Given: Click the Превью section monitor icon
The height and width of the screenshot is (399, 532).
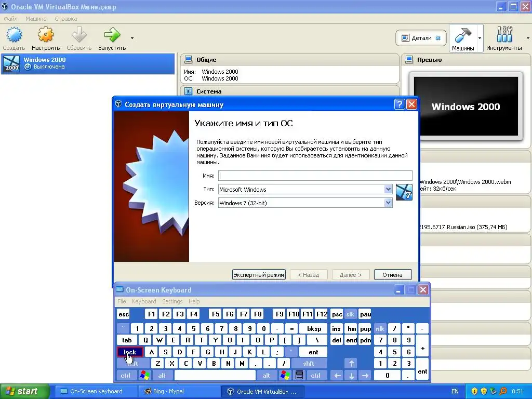Looking at the screenshot, I should click(x=409, y=60).
